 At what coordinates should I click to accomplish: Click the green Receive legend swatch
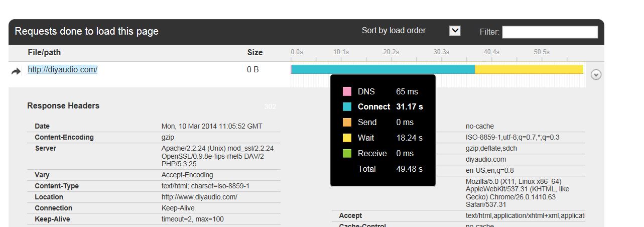pos(347,153)
